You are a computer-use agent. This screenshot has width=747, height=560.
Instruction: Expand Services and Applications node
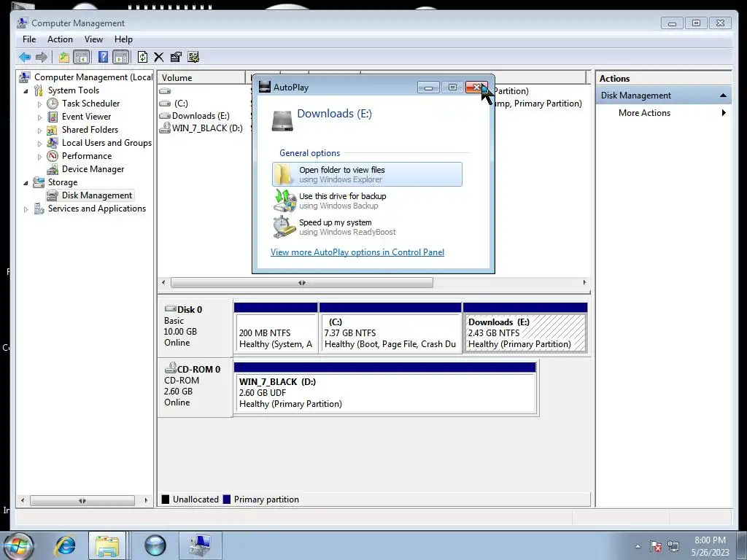pyautogui.click(x=26, y=209)
